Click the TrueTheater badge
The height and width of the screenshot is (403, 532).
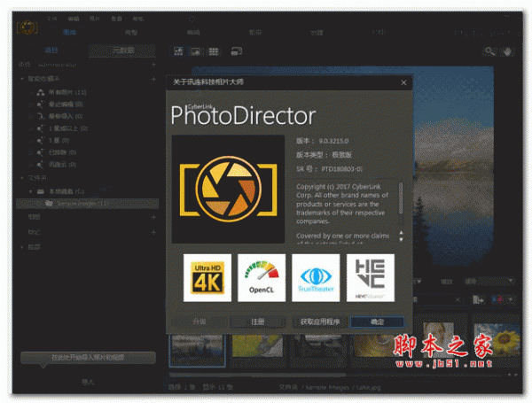point(316,277)
